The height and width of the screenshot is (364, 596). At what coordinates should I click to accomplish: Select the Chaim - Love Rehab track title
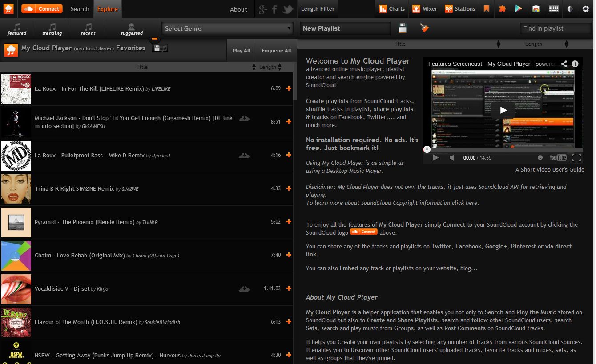pyautogui.click(x=80, y=255)
